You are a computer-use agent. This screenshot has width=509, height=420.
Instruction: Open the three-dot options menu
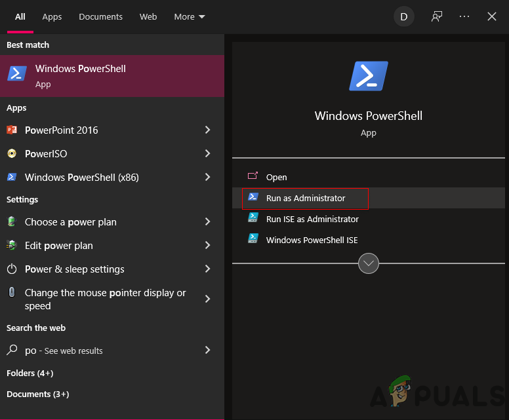click(464, 17)
